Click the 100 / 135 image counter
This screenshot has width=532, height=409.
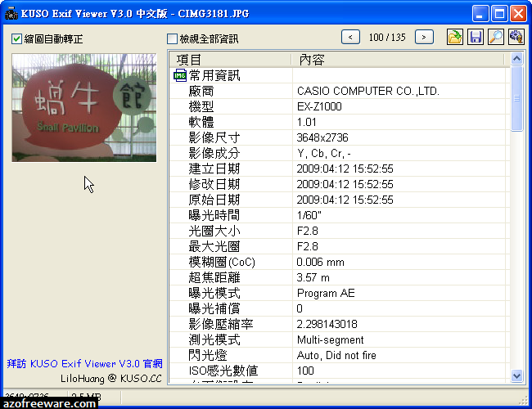click(x=387, y=38)
